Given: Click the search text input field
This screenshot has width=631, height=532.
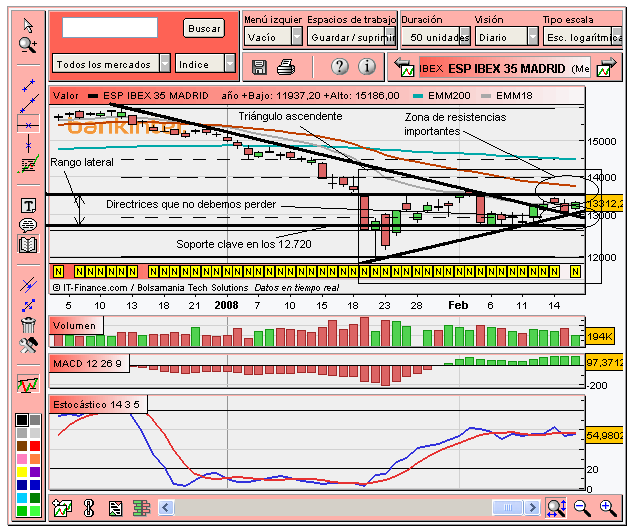Looking at the screenshot, I should pos(110,27).
